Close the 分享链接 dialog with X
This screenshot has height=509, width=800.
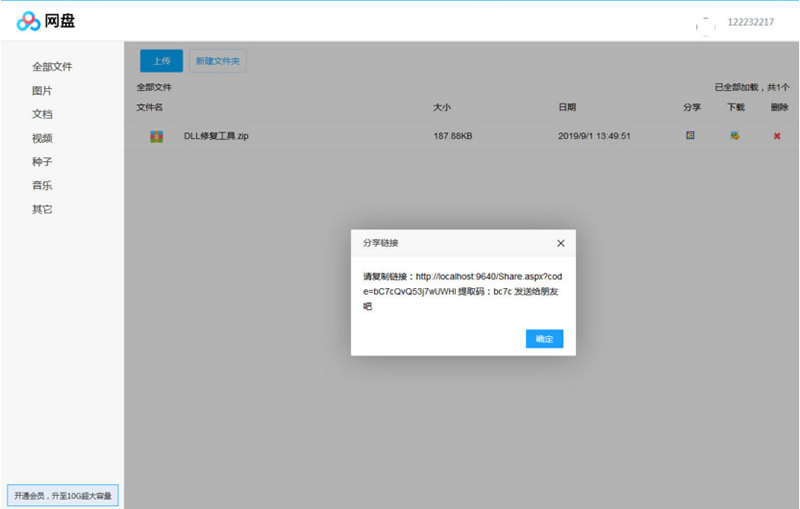coord(561,243)
